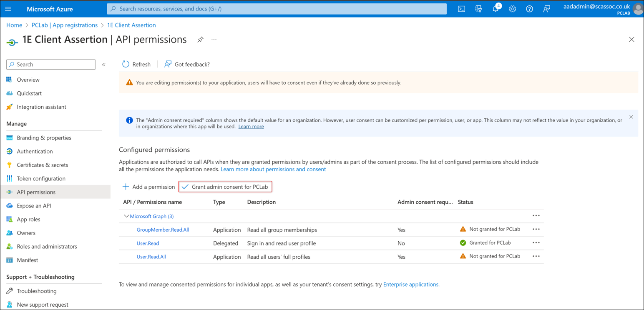Open the portal hamburger menu
The image size is (644, 310).
[x=8, y=9]
